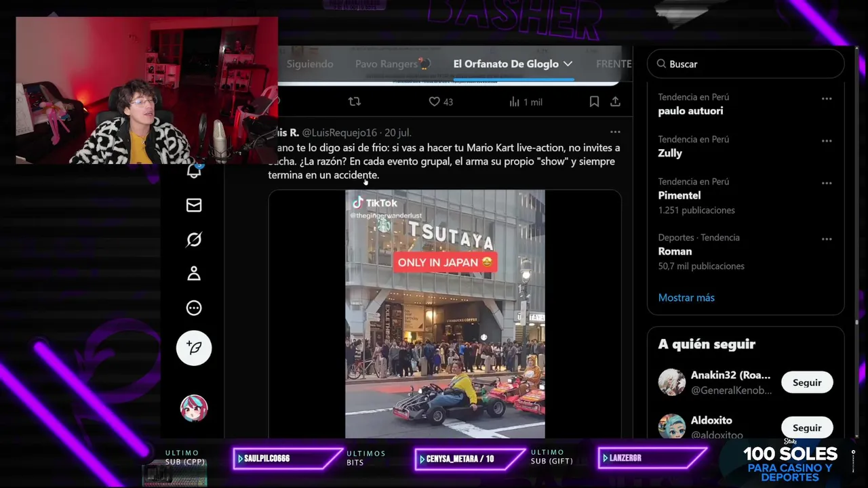Expand the El Orfanato De Gloglo chevron
The image size is (868, 488).
point(568,64)
